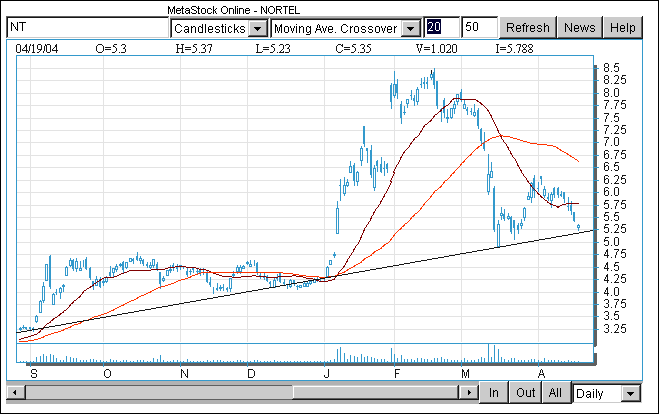Click the D month label on time axis
Viewport: 659px width, 414px height.
pos(251,374)
